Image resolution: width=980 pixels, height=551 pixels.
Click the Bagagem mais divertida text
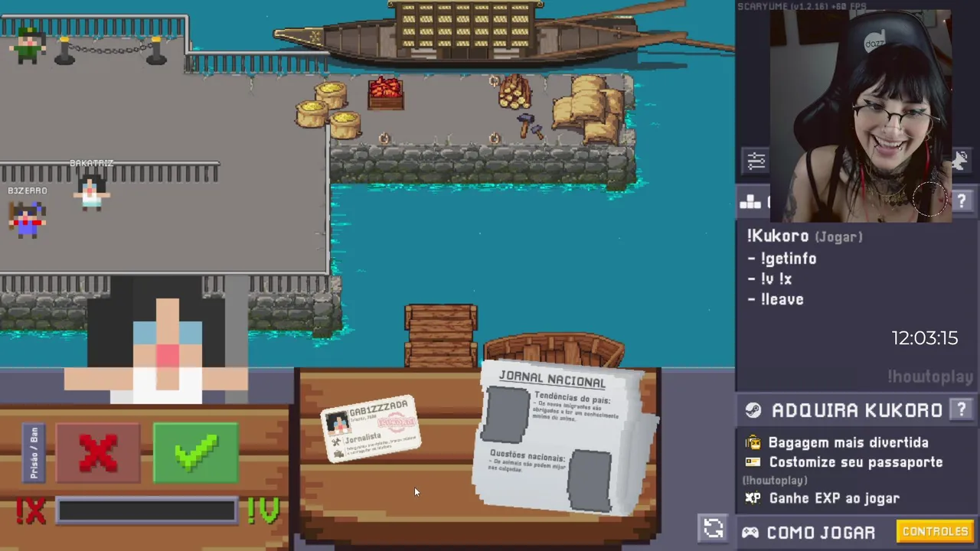848,442
